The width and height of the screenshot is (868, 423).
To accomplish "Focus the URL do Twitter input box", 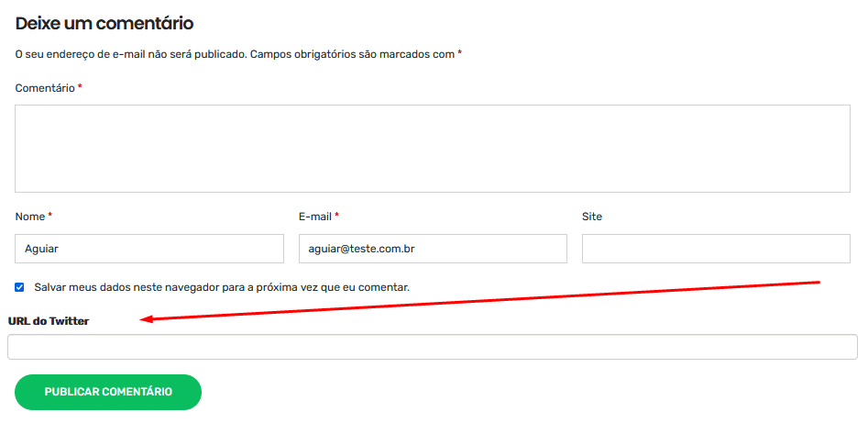I will [x=432, y=347].
